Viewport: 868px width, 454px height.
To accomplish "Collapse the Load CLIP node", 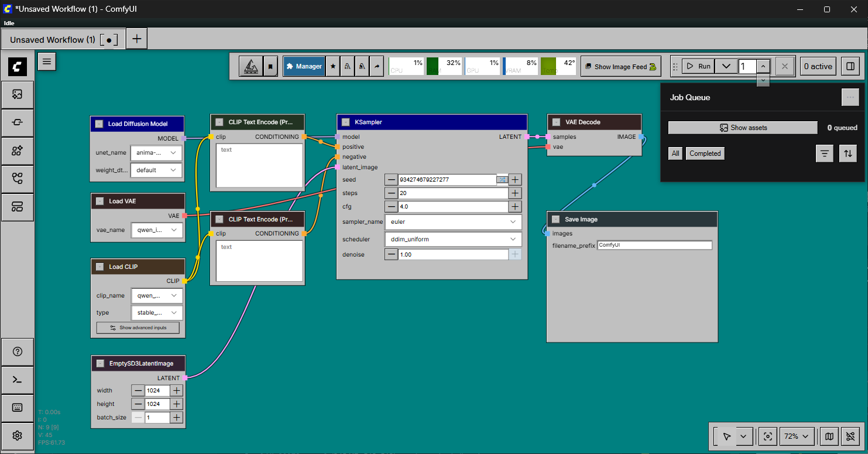I will click(100, 267).
